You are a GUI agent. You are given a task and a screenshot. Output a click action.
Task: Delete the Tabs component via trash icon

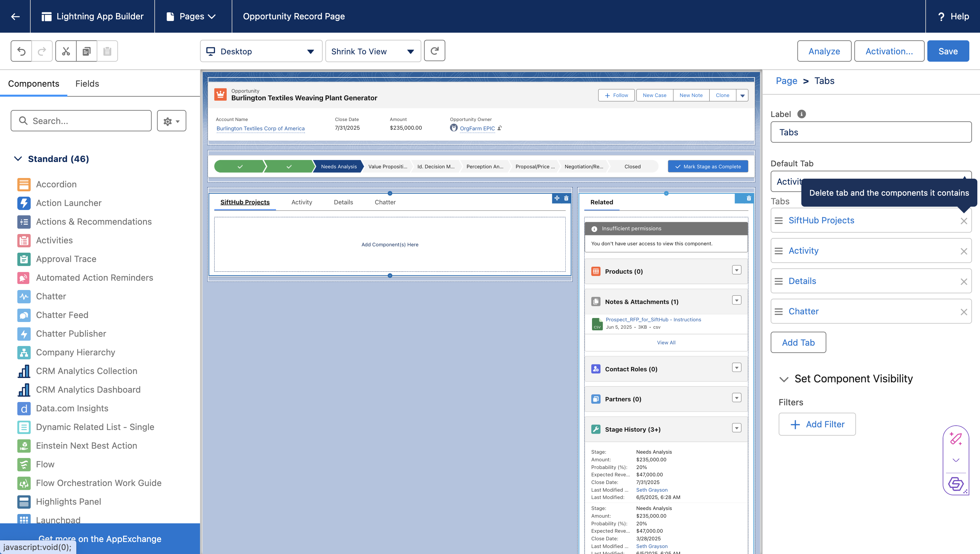coord(566,198)
